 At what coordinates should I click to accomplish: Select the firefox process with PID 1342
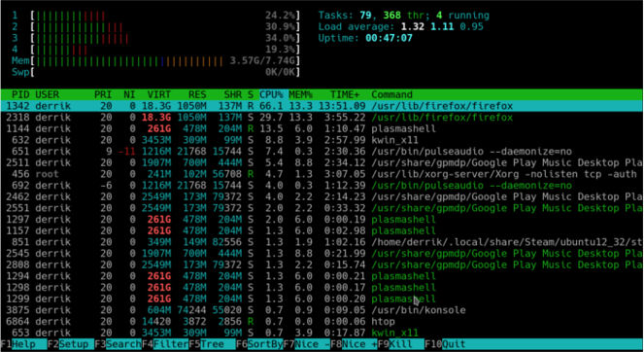[x=322, y=106]
